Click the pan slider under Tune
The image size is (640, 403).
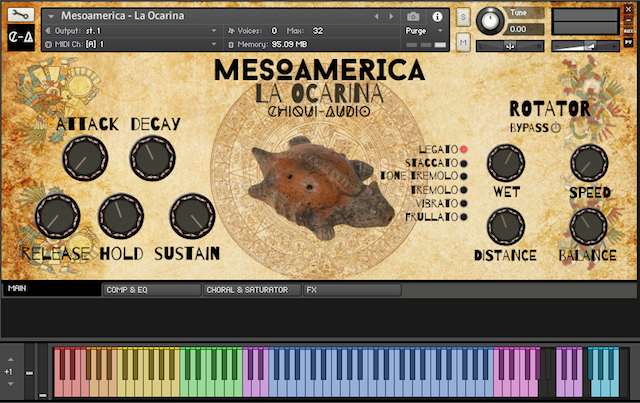click(x=510, y=46)
